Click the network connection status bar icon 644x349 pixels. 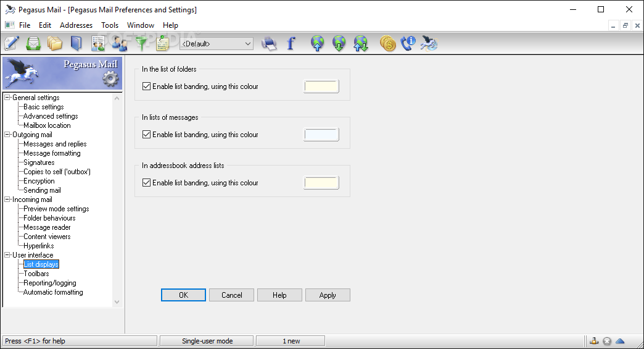(x=594, y=341)
